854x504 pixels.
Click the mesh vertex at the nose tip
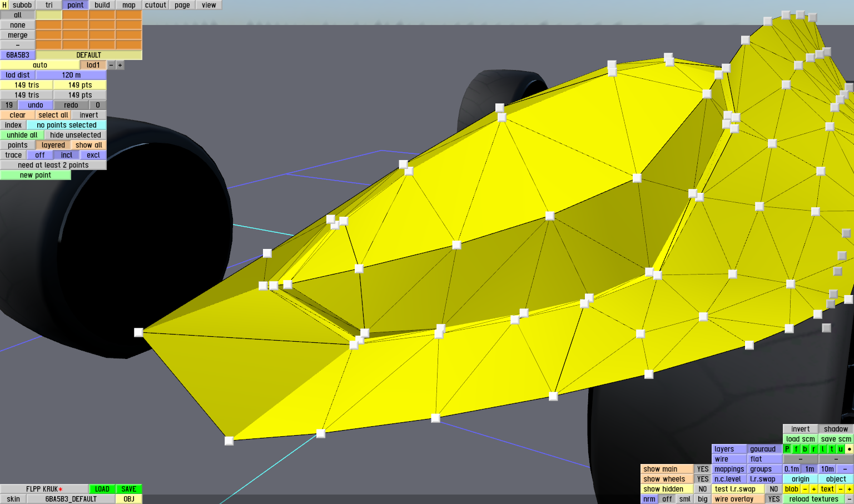click(x=138, y=332)
